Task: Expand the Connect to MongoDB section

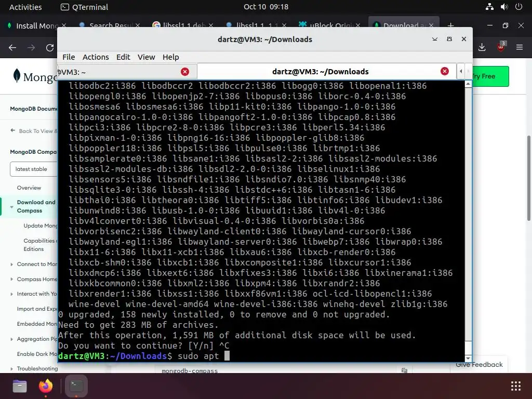Action: pyautogui.click(x=11, y=264)
